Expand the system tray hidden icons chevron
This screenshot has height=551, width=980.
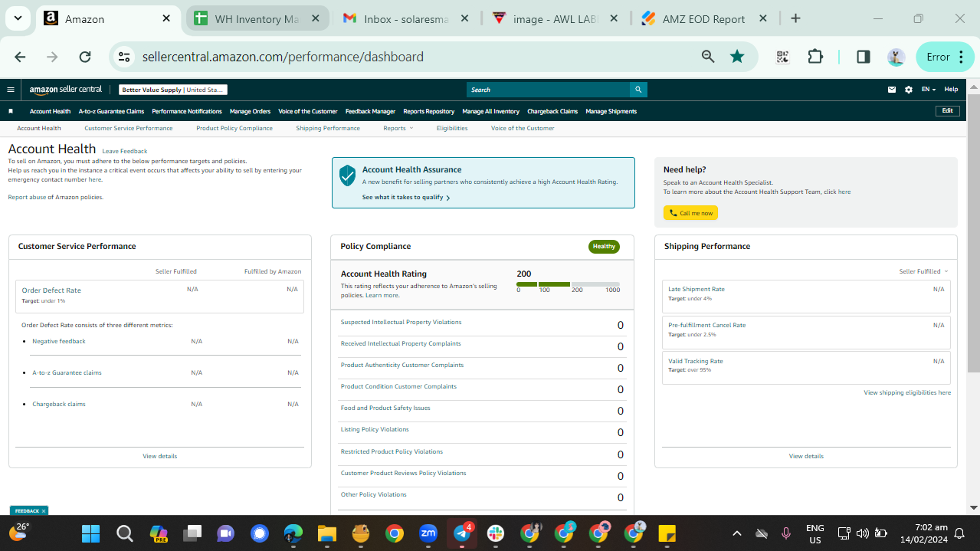click(737, 533)
